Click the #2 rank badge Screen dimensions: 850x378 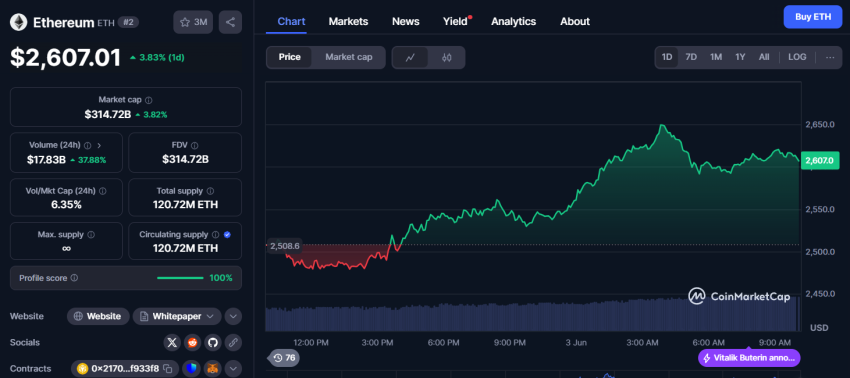[x=129, y=22]
